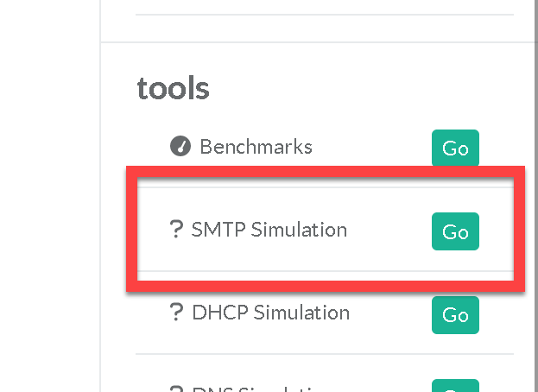Start DHCP Simulation using its Go button
Screen dimensions: 538x392
click(x=455, y=314)
